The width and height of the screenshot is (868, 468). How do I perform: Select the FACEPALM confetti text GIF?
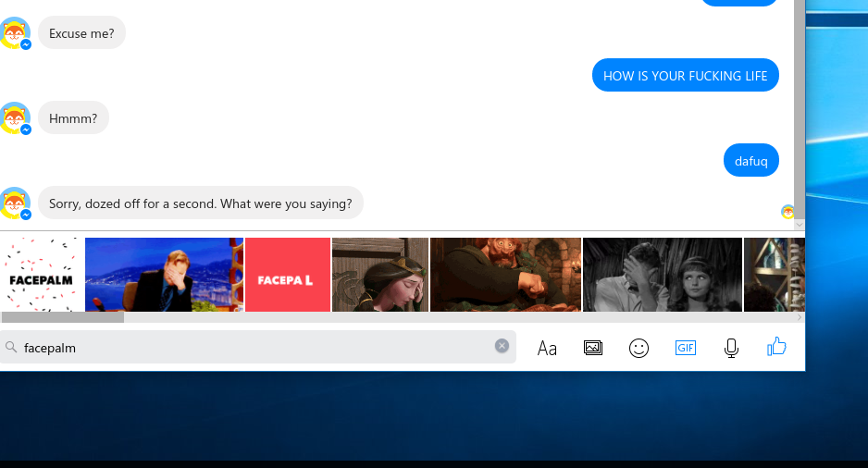click(42, 275)
